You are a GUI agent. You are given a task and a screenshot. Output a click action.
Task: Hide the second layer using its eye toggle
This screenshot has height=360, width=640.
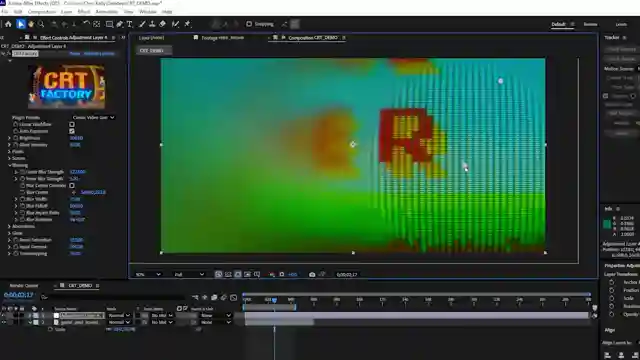(4, 322)
